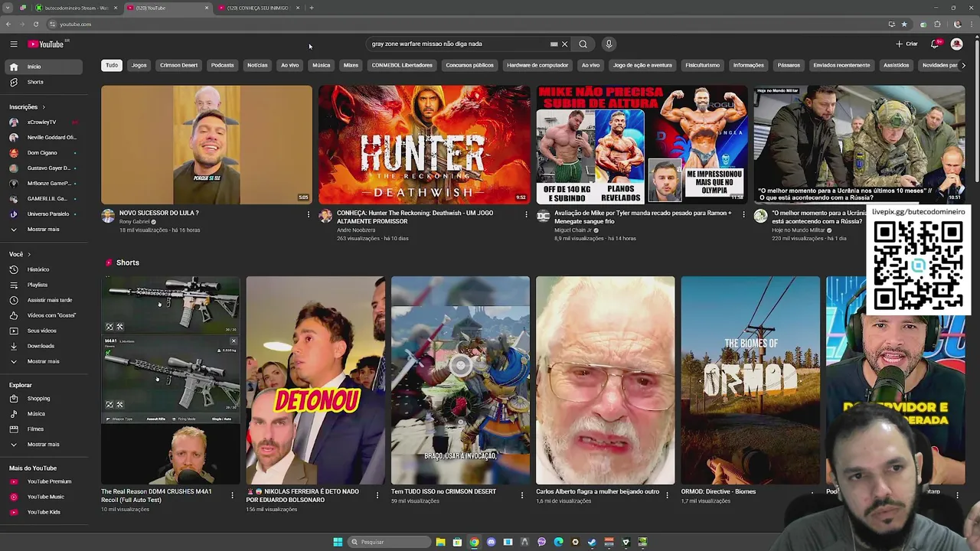Open the Rony Gabriel channel avatar
980x551 pixels.
pos(108,217)
